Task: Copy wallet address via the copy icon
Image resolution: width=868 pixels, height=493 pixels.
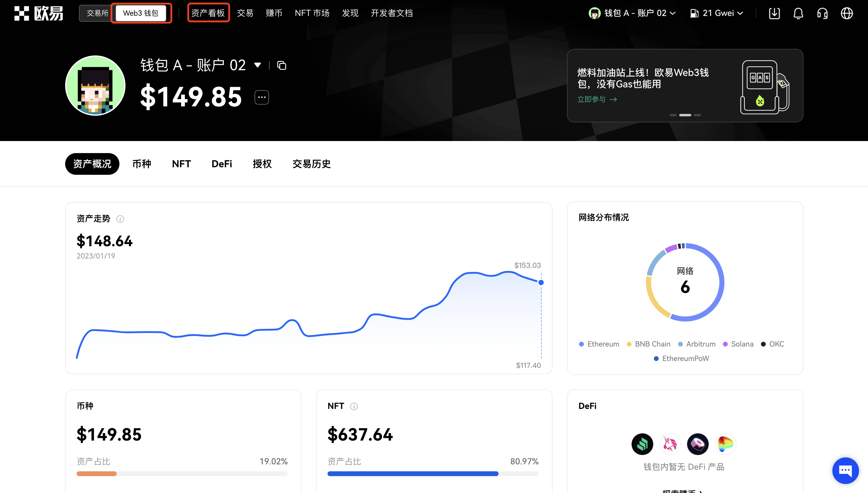Action: 281,65
